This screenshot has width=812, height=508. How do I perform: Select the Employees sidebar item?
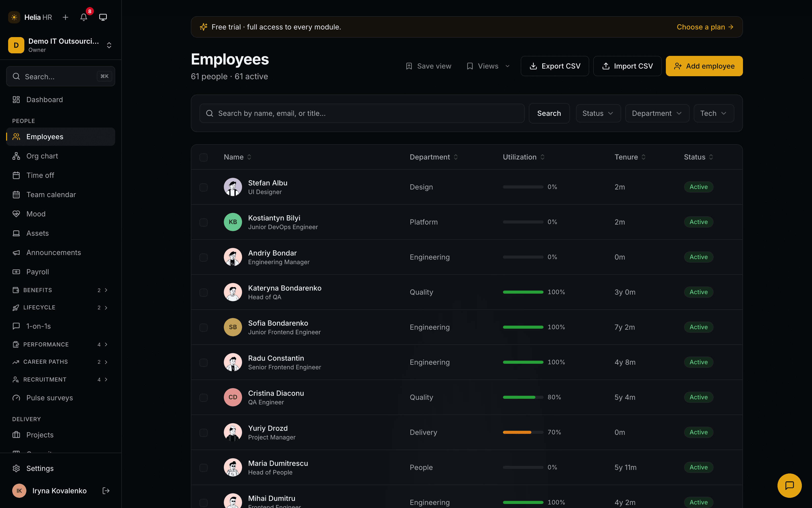(61, 136)
